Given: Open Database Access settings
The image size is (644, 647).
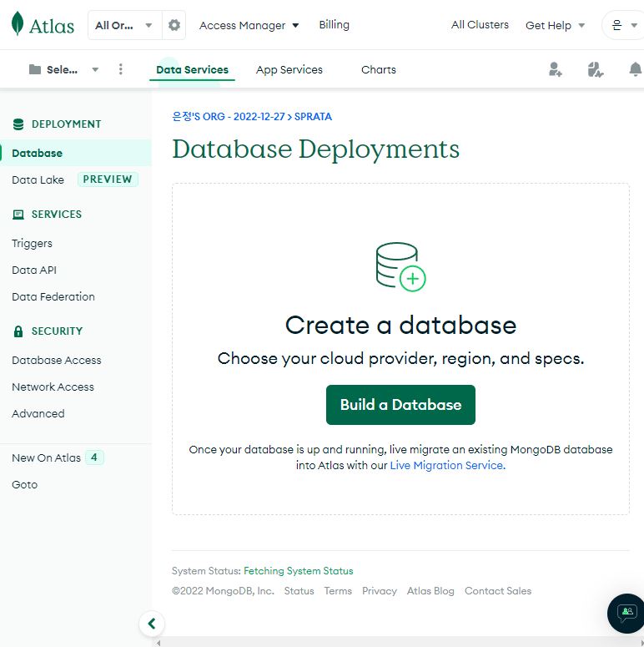Looking at the screenshot, I should click(57, 360).
